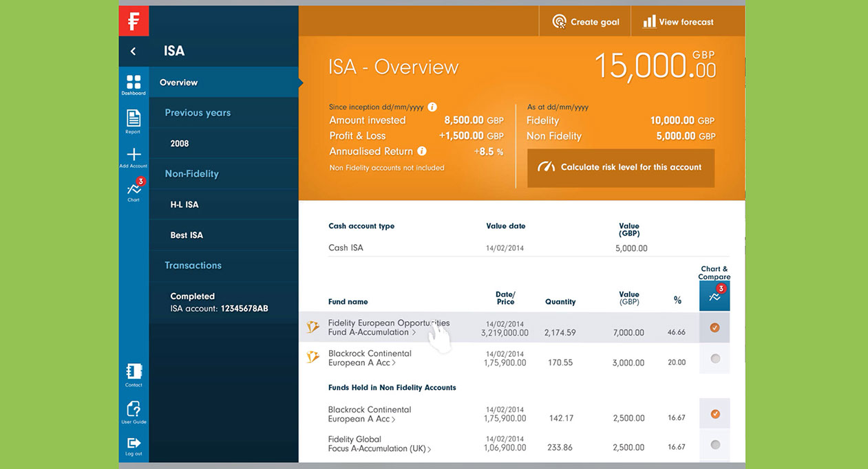Open the Dashboard icon in sidebar
The width and height of the screenshot is (868, 469).
click(134, 84)
